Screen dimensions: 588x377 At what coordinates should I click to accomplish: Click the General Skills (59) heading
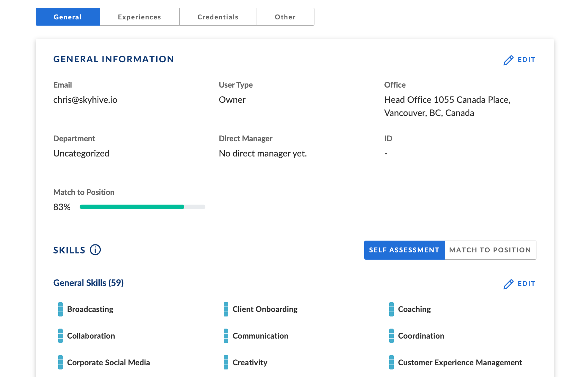(88, 283)
